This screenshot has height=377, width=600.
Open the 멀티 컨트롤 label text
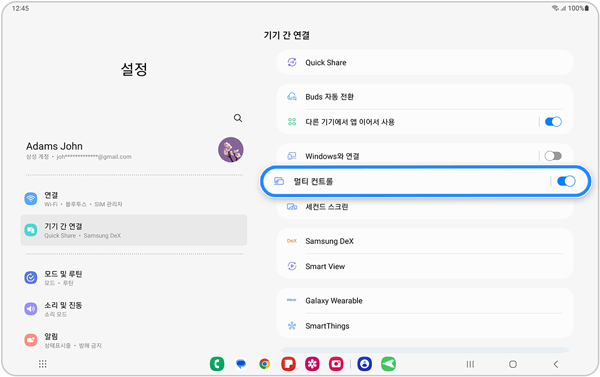[x=313, y=181]
